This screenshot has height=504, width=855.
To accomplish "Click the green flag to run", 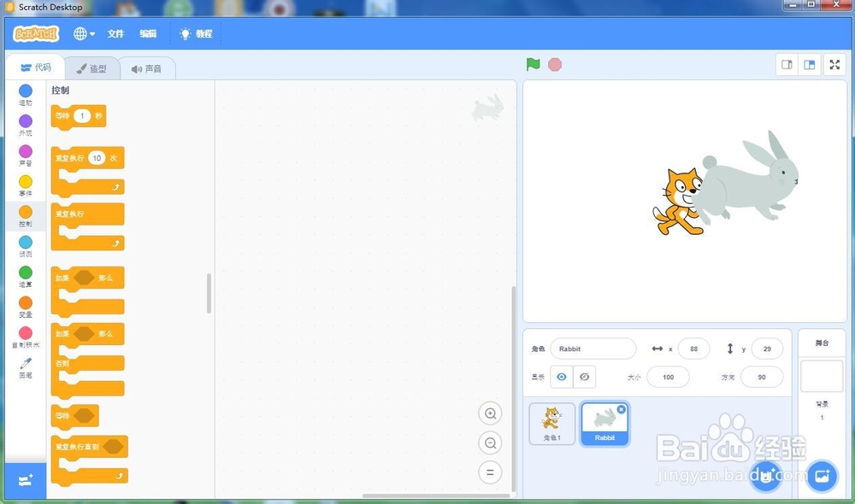I will (533, 64).
